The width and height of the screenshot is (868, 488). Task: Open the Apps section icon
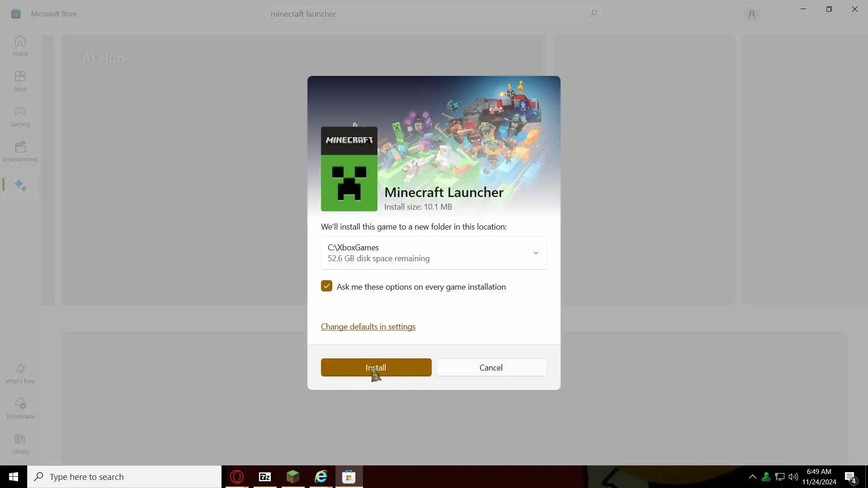[x=20, y=80]
